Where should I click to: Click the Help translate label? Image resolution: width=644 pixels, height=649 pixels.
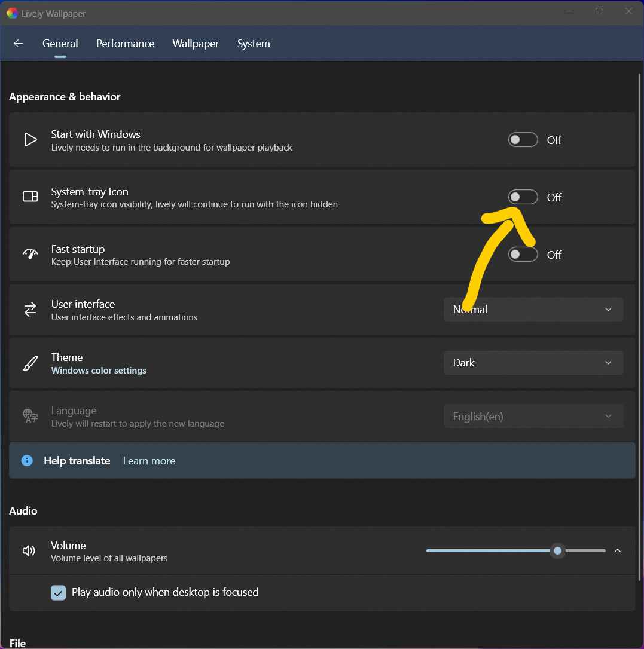pyautogui.click(x=77, y=461)
